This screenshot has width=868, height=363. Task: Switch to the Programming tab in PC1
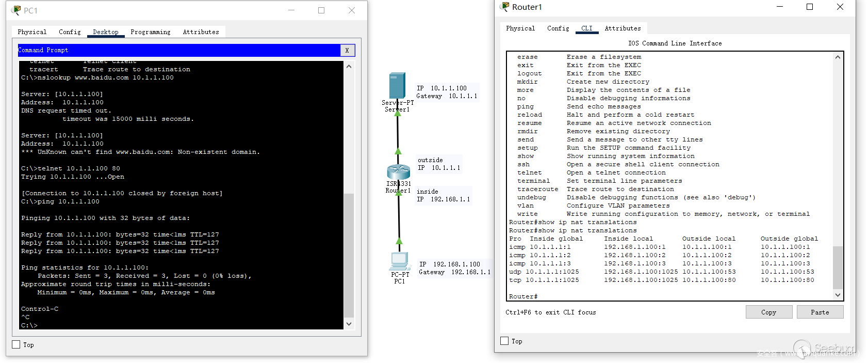(x=150, y=32)
